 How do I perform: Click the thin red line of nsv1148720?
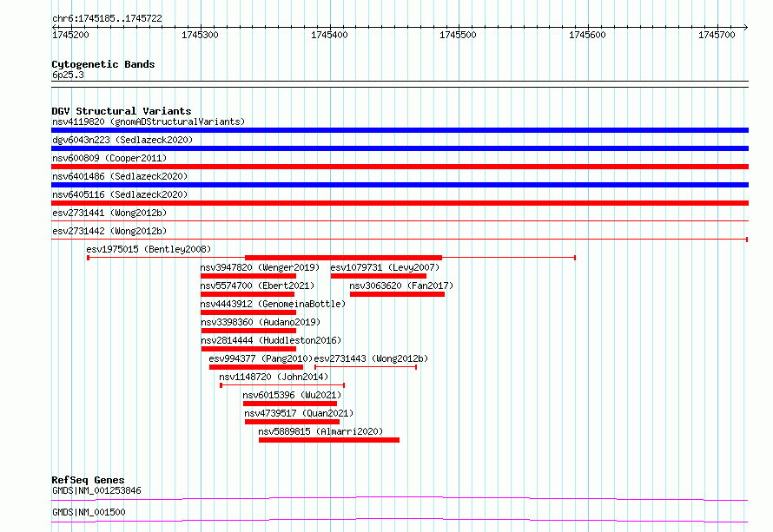pyautogui.click(x=282, y=385)
